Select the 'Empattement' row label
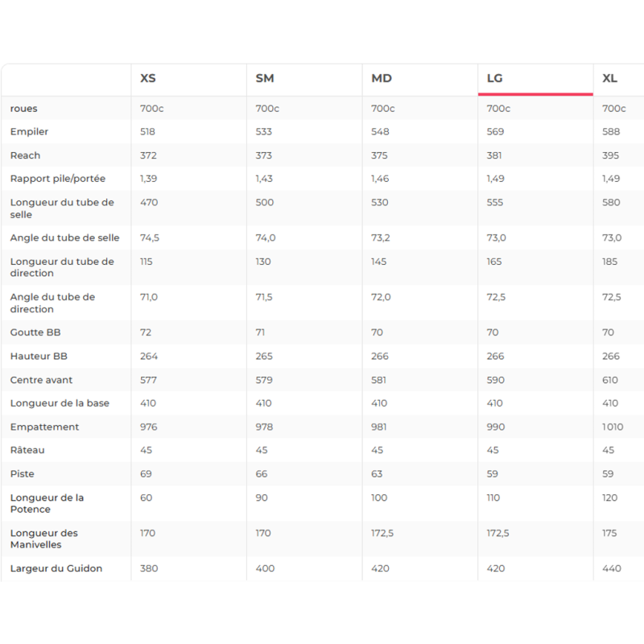The image size is (644, 644). point(44,427)
